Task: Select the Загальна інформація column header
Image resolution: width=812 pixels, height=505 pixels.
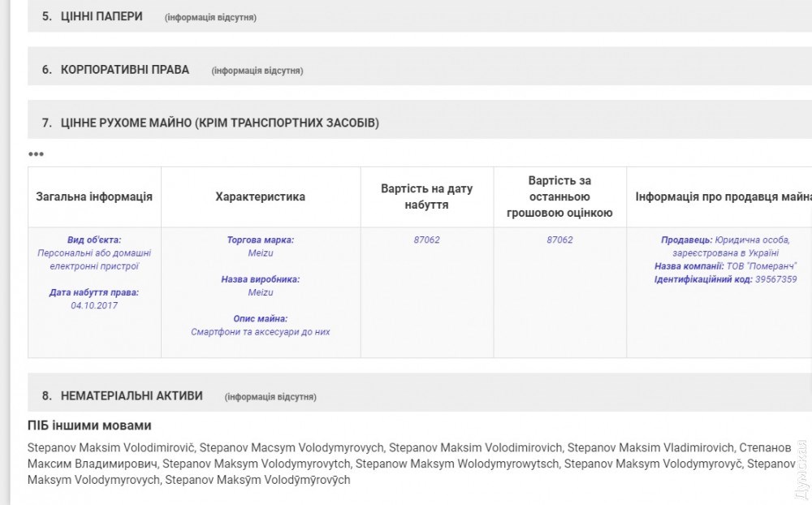Action: pos(94,196)
